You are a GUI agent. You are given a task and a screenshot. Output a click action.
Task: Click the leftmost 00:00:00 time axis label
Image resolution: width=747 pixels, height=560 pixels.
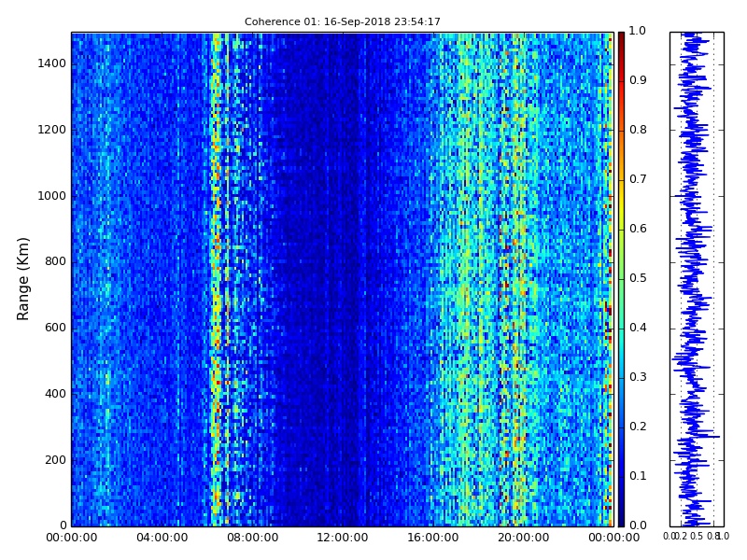[x=72, y=538]
